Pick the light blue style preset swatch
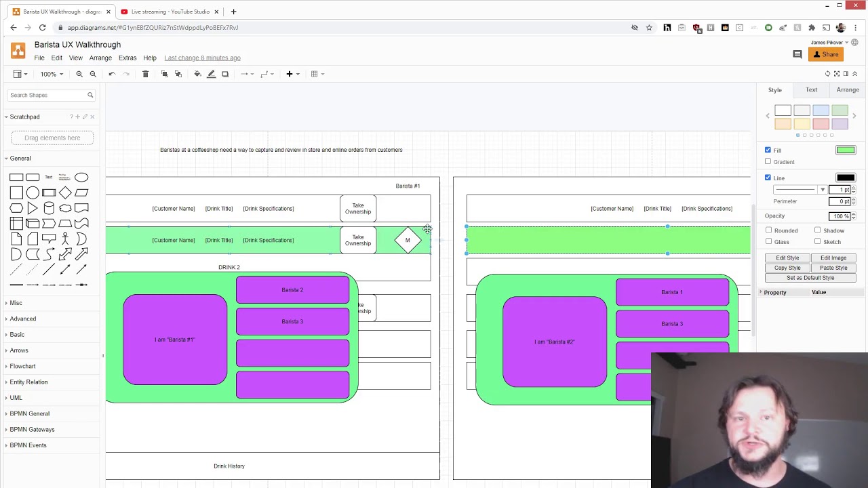868x488 pixels. coord(821,110)
